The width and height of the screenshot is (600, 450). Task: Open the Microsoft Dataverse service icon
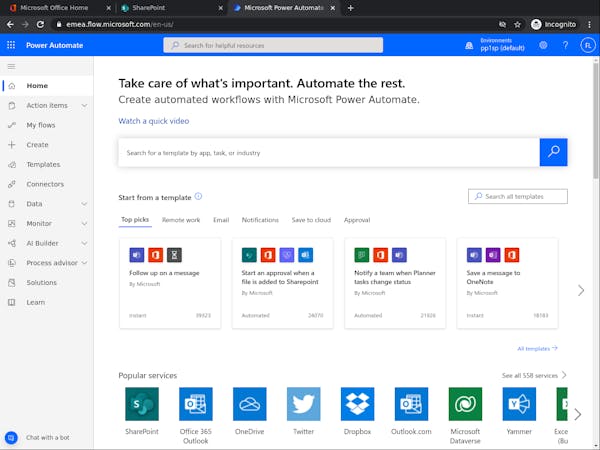(465, 404)
